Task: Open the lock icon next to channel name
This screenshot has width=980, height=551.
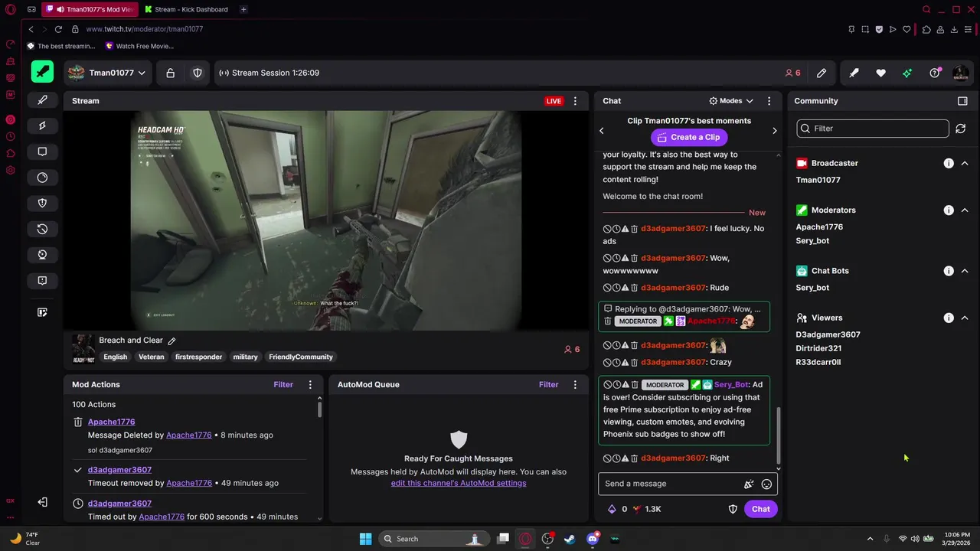Action: (170, 73)
